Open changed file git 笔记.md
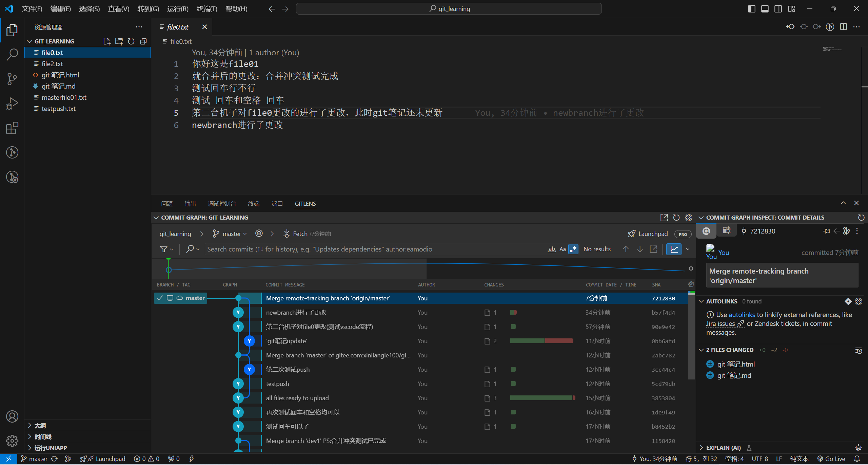 coord(734,375)
